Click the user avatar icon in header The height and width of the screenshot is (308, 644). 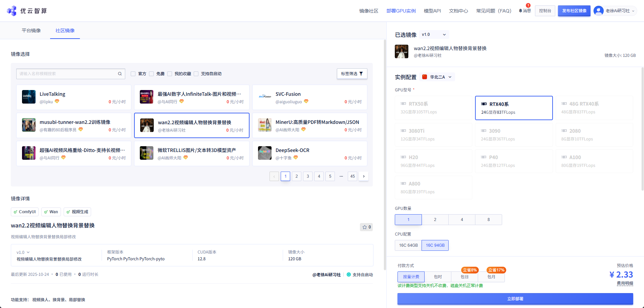[598, 11]
